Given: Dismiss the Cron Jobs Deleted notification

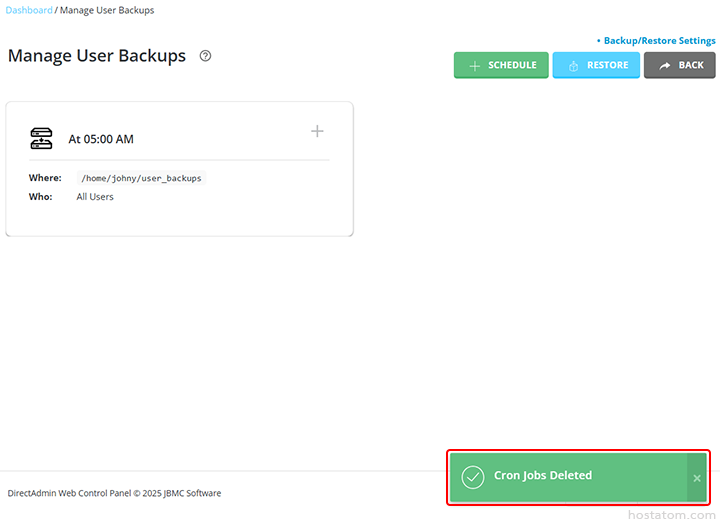Looking at the screenshot, I should point(697,478).
